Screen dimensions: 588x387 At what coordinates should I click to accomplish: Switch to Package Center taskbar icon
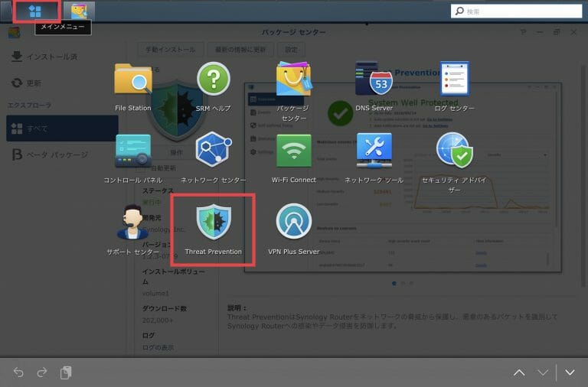click(x=79, y=11)
